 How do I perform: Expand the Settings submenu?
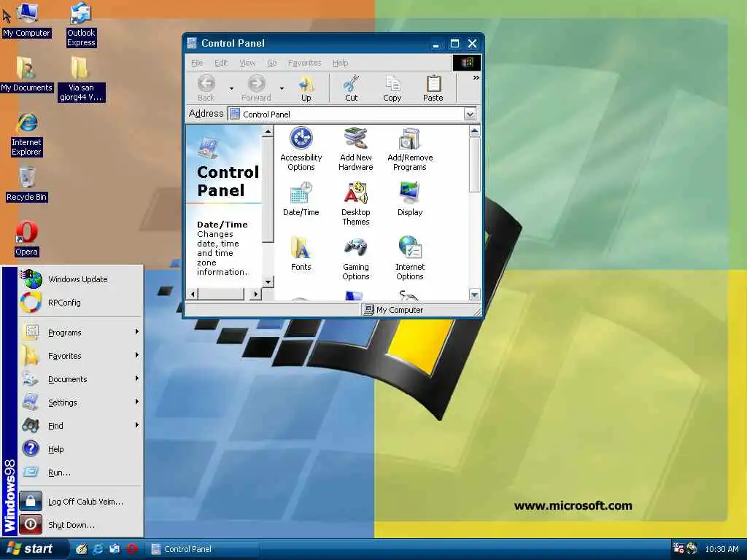coord(80,402)
